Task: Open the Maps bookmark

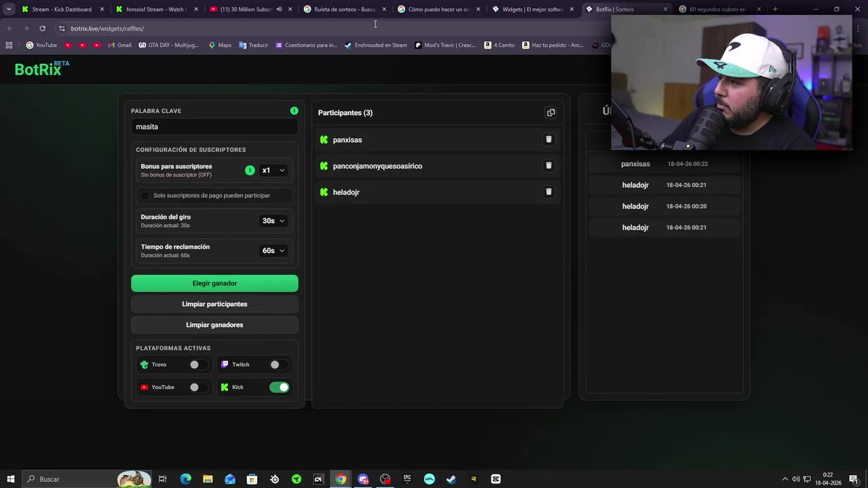Action: pyautogui.click(x=220, y=45)
